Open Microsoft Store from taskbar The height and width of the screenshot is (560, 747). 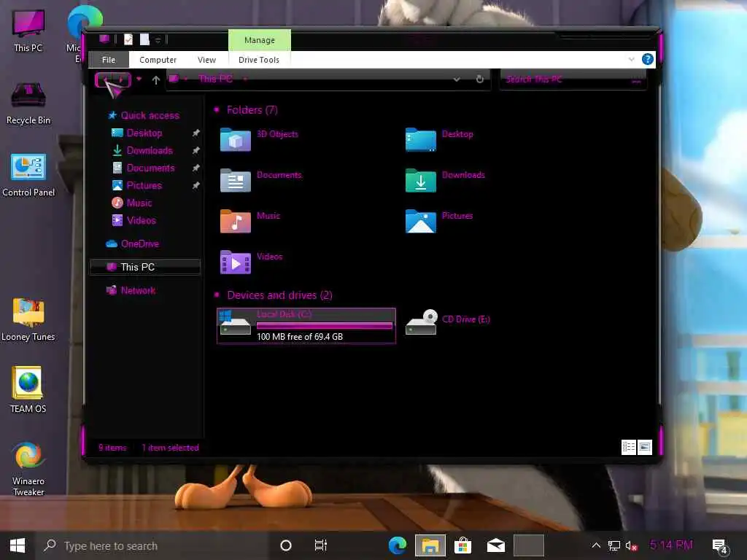[x=462, y=545]
